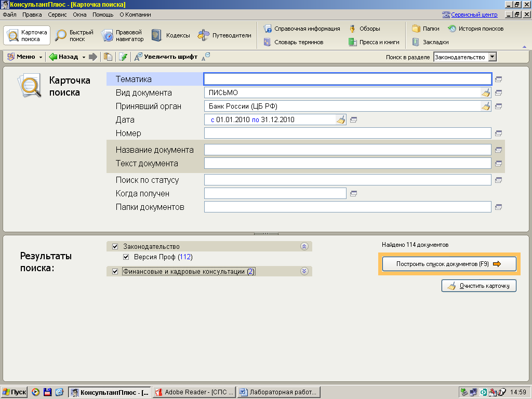Open selection list icon beside Вид документа field
Viewport: 532px width, 399px height.
498,92
